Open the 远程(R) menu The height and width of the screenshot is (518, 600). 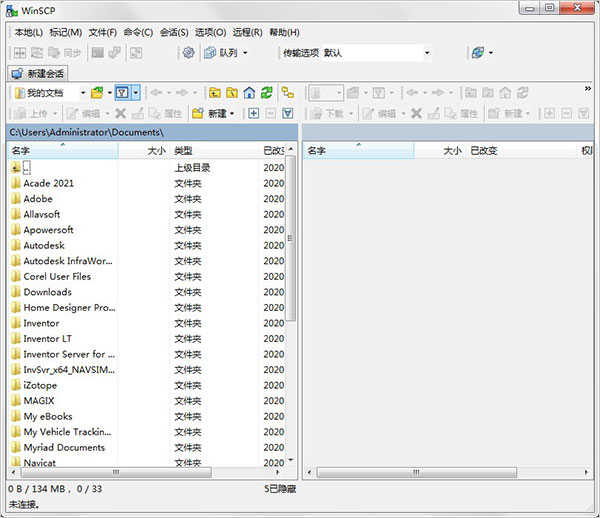[x=247, y=32]
